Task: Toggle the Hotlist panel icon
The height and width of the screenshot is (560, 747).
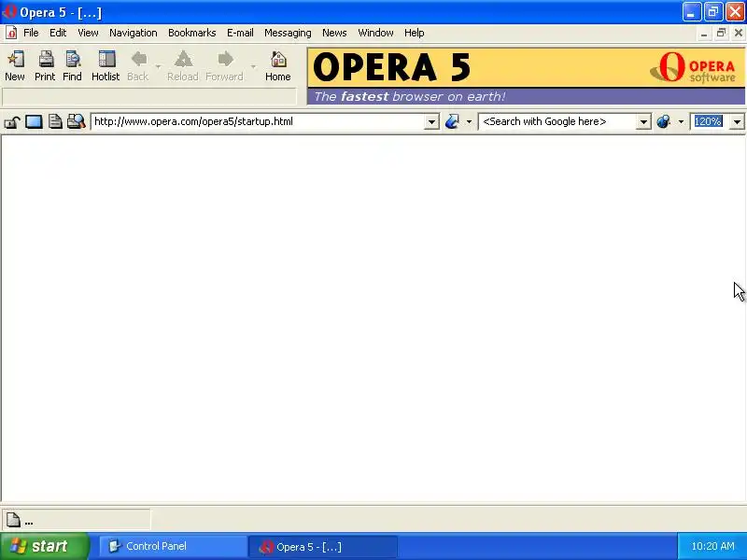Action: (x=106, y=65)
